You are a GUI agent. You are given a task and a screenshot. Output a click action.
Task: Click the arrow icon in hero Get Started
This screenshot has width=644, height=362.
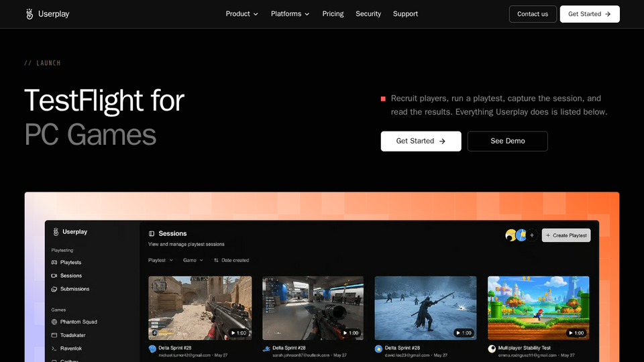[442, 141]
